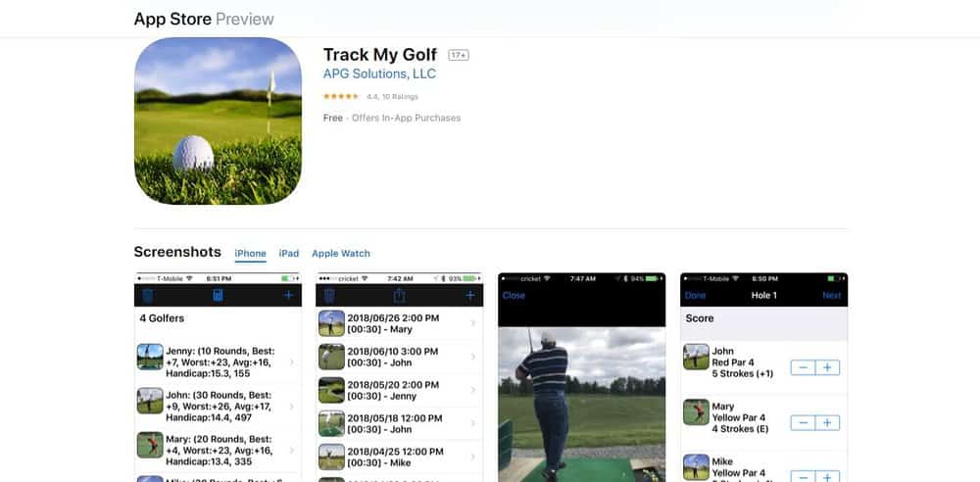This screenshot has width=980, height=482.
Task: Click the 'Track My Golf' title
Action: [x=380, y=55]
